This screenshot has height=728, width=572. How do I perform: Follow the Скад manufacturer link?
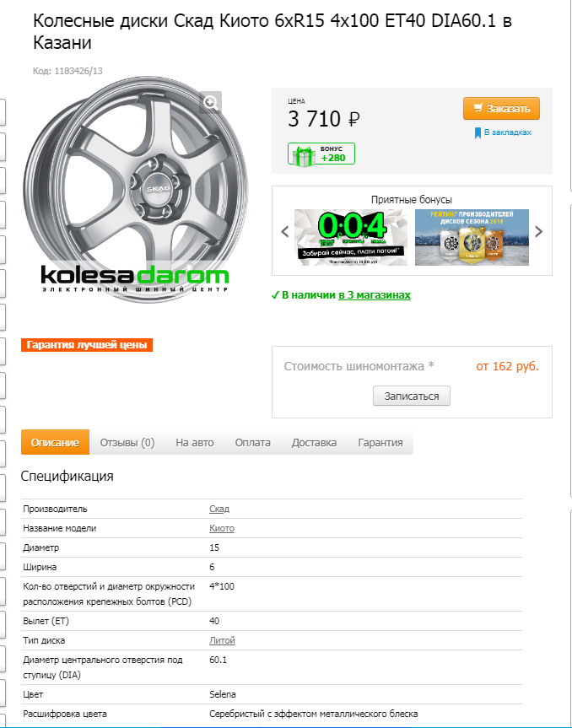coord(219,509)
